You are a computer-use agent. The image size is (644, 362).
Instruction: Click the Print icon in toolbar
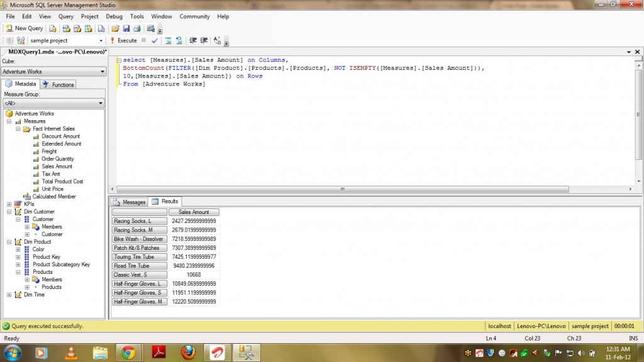coord(136,28)
